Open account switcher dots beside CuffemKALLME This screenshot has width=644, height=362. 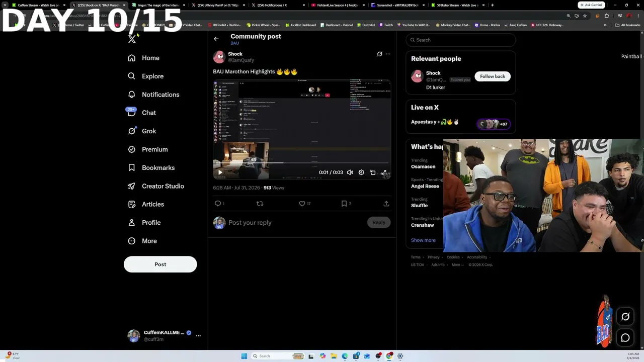198,335
